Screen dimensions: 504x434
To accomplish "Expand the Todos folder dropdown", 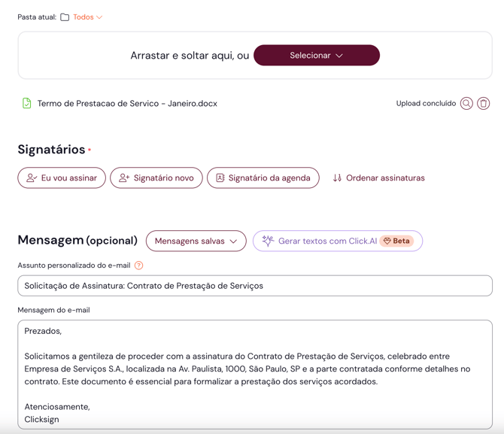I will [x=87, y=17].
